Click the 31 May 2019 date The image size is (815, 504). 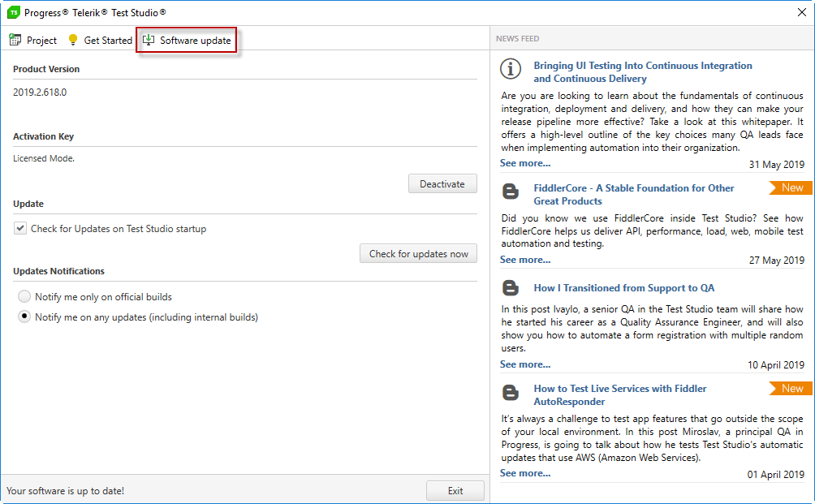click(x=777, y=164)
